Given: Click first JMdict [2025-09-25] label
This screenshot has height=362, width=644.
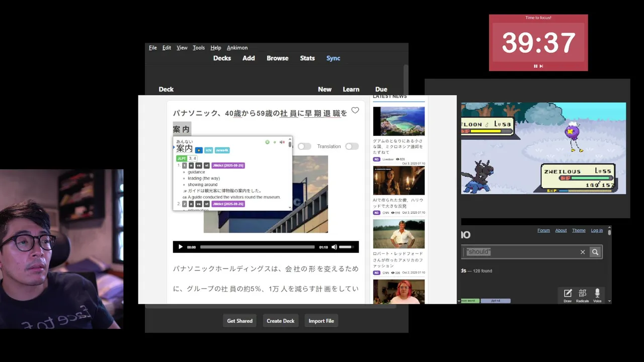Looking at the screenshot, I should pyautogui.click(x=228, y=165).
